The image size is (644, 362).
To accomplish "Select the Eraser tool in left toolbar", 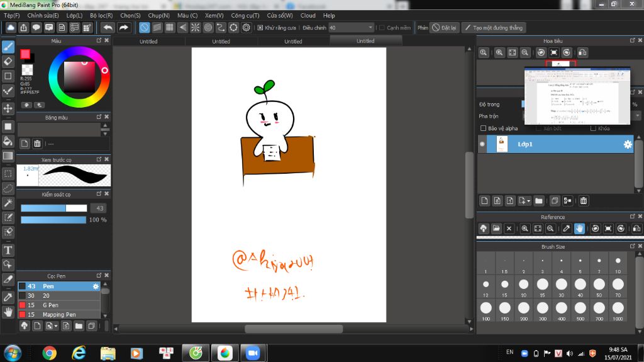I will (x=8, y=61).
